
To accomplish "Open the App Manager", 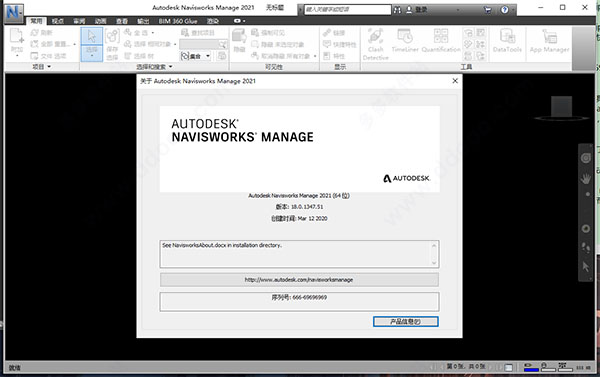I will 549,41.
